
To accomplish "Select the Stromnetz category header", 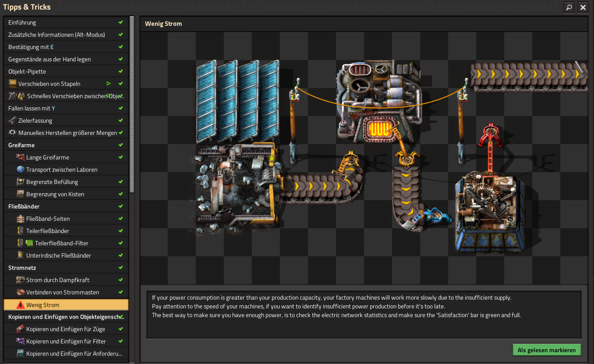I will [66, 268].
